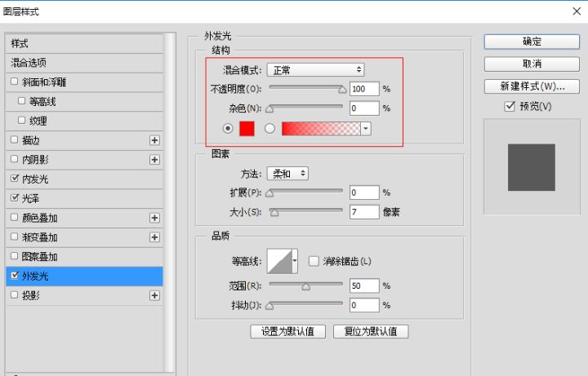Uncheck the 内发光 checkbox
The image size is (588, 376).
tap(14, 179)
